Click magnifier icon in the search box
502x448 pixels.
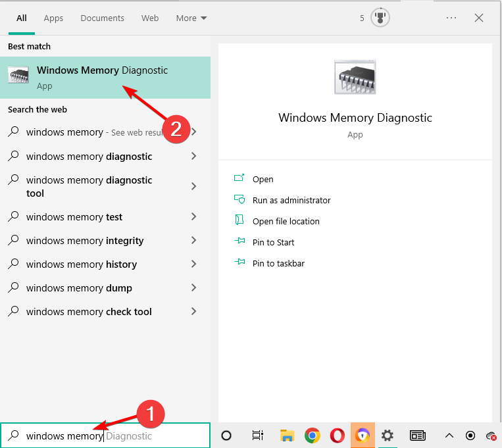(x=13, y=436)
